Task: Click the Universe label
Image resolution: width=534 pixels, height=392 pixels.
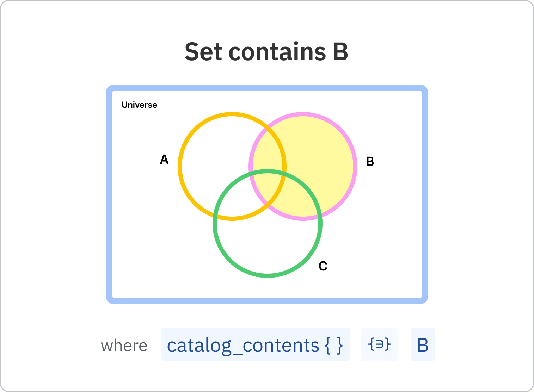Action: (x=139, y=105)
